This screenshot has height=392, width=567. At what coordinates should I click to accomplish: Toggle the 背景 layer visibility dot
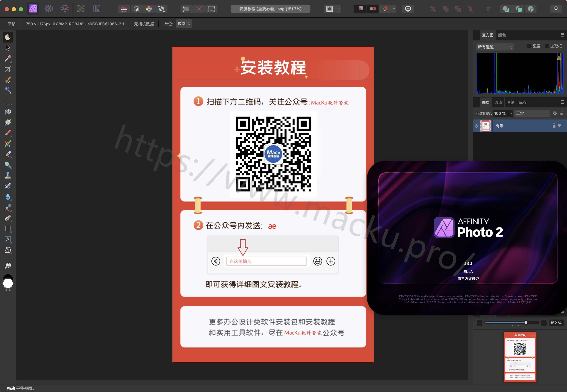tap(559, 125)
